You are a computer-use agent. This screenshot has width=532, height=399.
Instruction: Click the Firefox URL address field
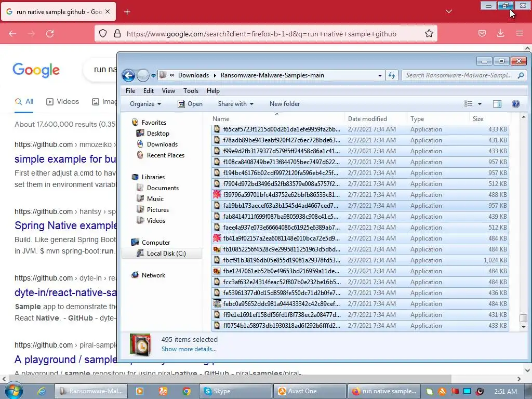tap(261, 34)
